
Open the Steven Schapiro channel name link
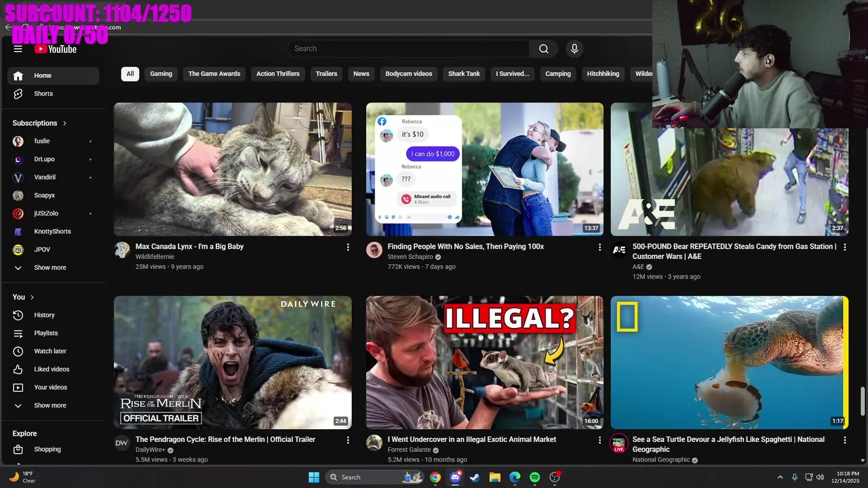(x=410, y=258)
